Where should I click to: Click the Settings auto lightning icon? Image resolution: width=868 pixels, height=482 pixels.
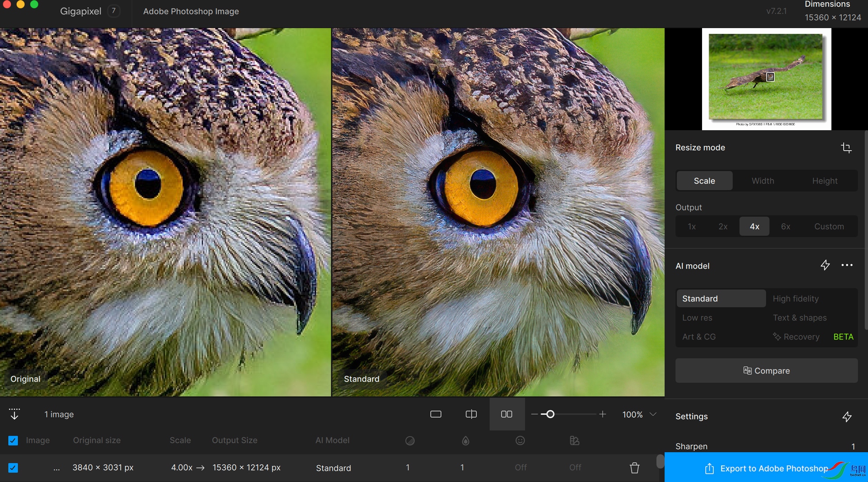tap(847, 416)
